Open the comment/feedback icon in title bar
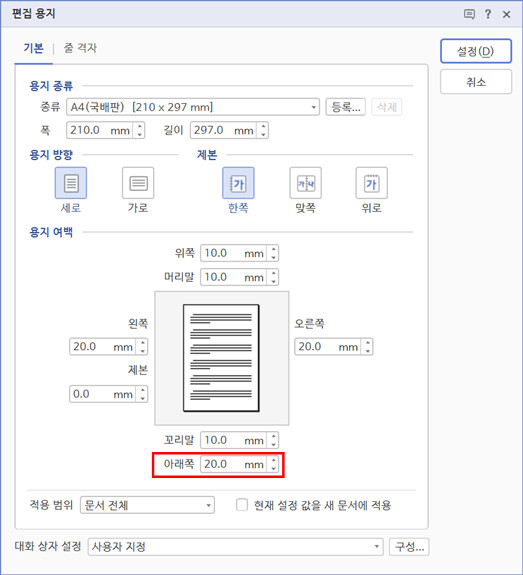Screen dimensions: 523x575 click(469, 14)
